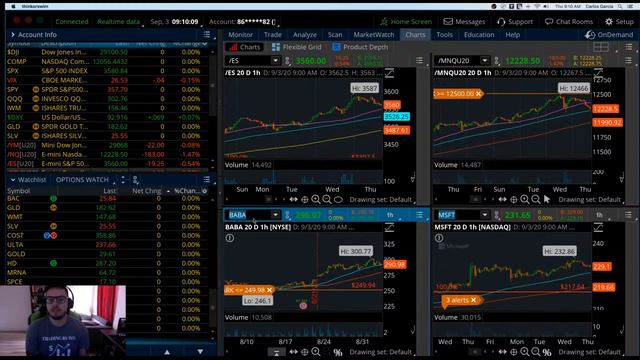The height and width of the screenshot is (360, 640).
Task: Click the MSFT symbol input field
Action: point(457,215)
